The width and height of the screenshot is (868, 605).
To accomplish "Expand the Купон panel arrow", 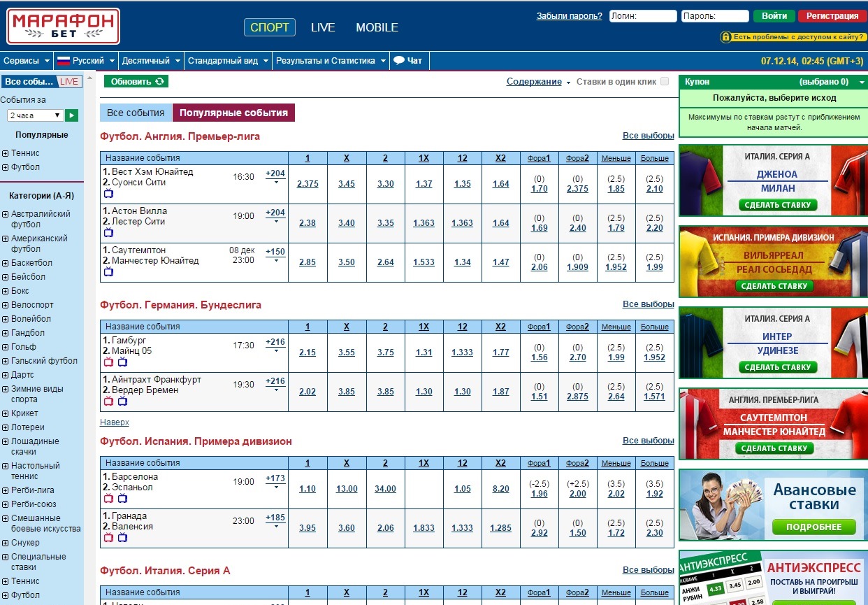I will coord(862,83).
